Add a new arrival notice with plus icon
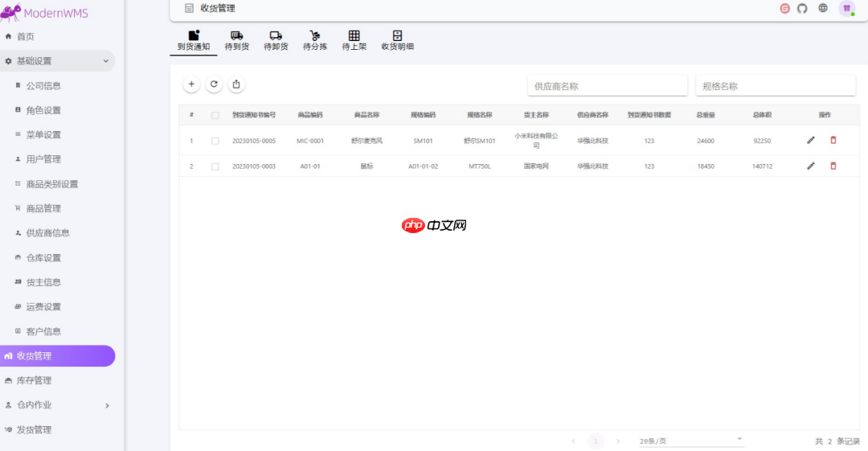The width and height of the screenshot is (868, 451). point(191,84)
